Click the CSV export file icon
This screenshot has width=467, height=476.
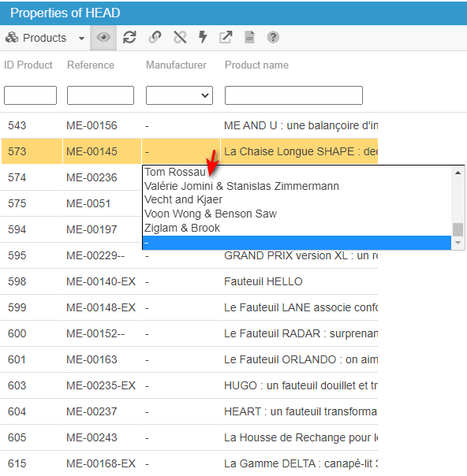click(x=249, y=38)
